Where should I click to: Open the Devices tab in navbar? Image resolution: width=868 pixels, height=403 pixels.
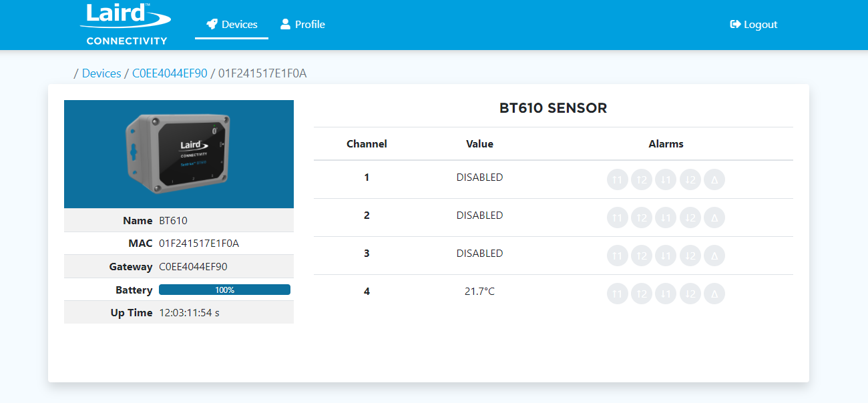[x=232, y=25]
